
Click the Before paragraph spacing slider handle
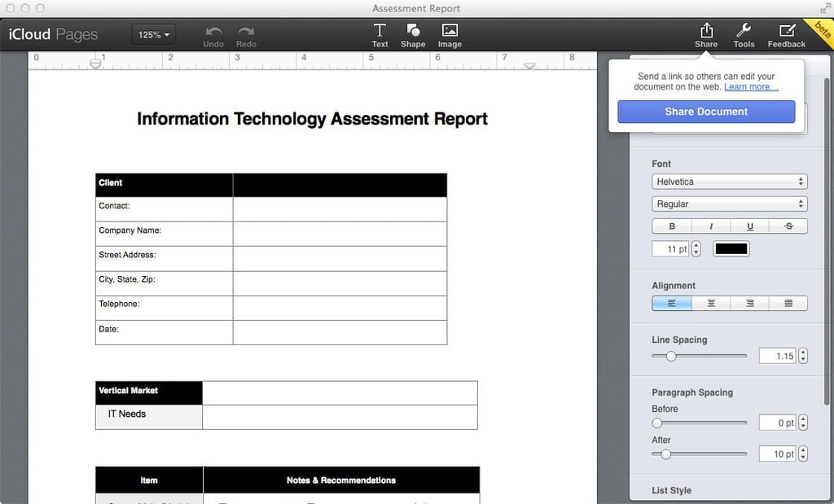point(657,423)
